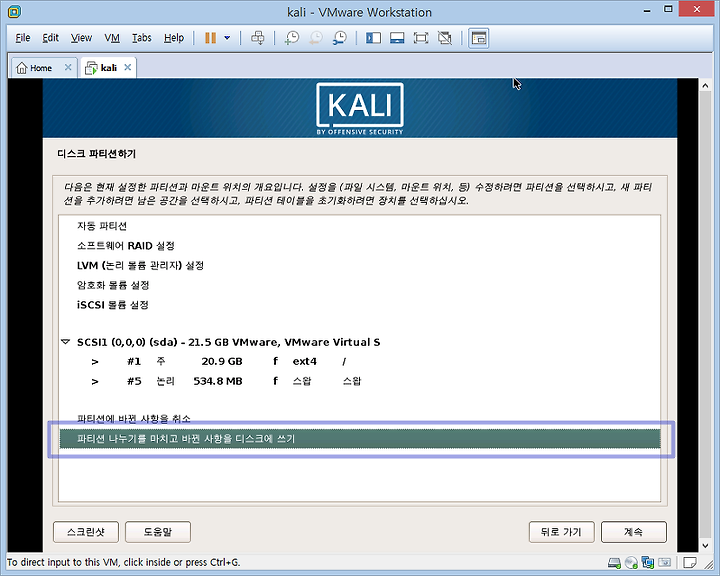Open the Edit menu
Image resolution: width=720 pixels, height=576 pixels.
51,38
